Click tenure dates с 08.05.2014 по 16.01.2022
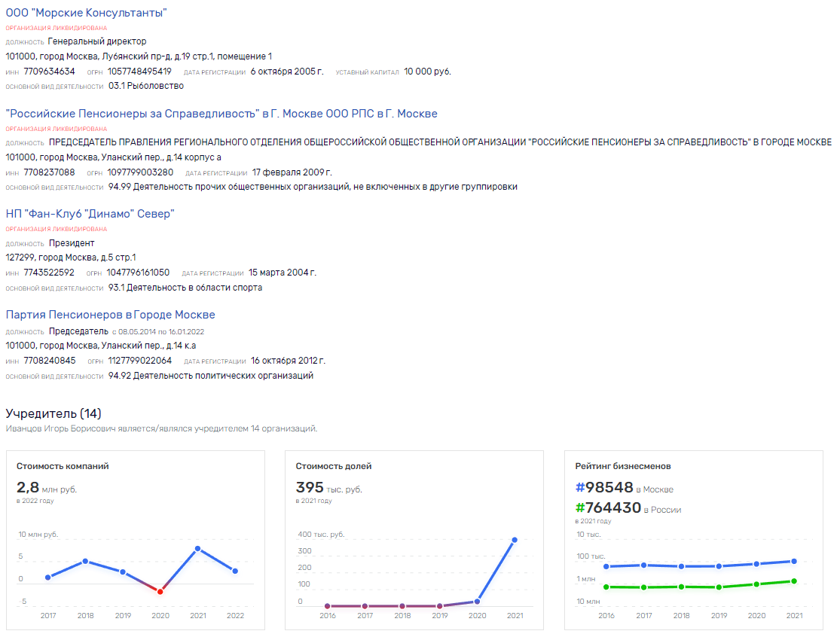840x637 pixels. coord(158,332)
